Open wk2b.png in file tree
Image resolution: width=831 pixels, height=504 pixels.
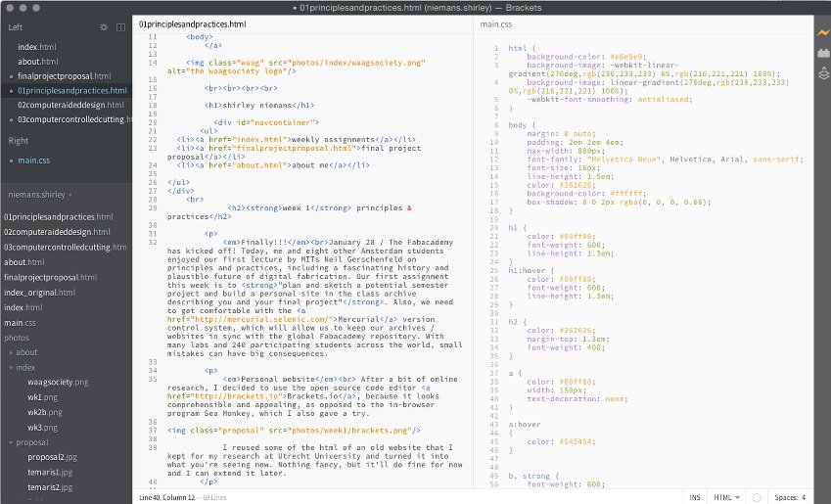pos(44,412)
